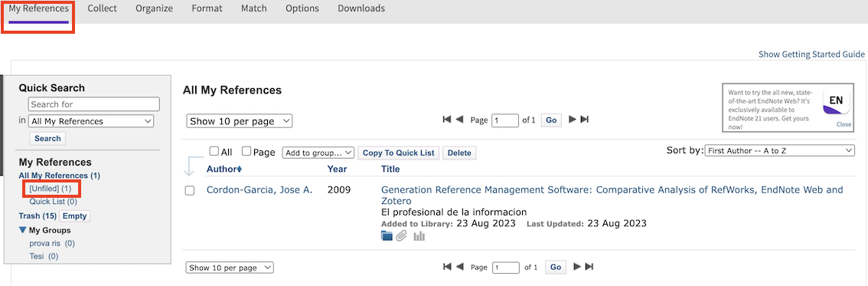This screenshot has width=868, height=286.
Task: Open the folder icon under Cordon-Garcia reference
Action: [x=387, y=236]
